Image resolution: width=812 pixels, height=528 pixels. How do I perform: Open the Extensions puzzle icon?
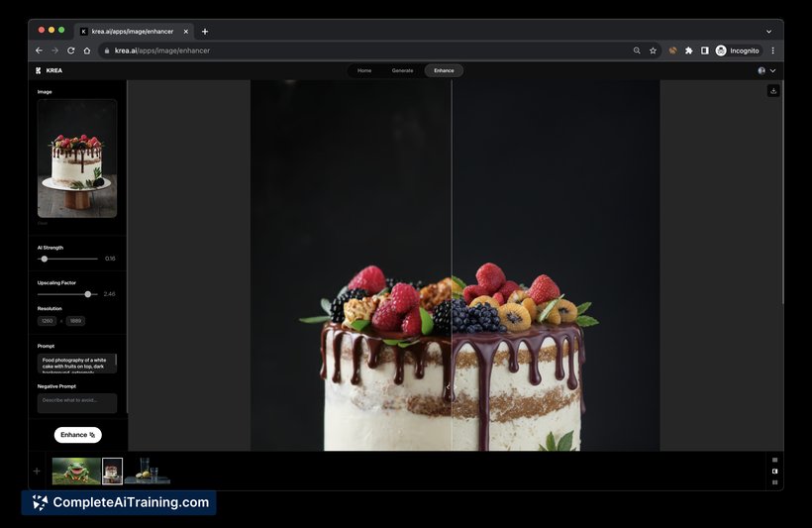click(689, 51)
